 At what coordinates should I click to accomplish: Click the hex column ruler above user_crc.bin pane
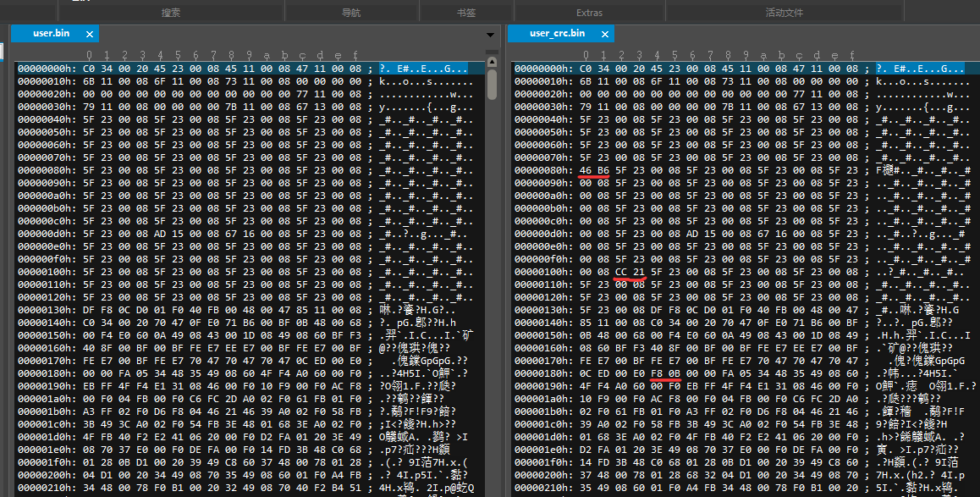718,56
